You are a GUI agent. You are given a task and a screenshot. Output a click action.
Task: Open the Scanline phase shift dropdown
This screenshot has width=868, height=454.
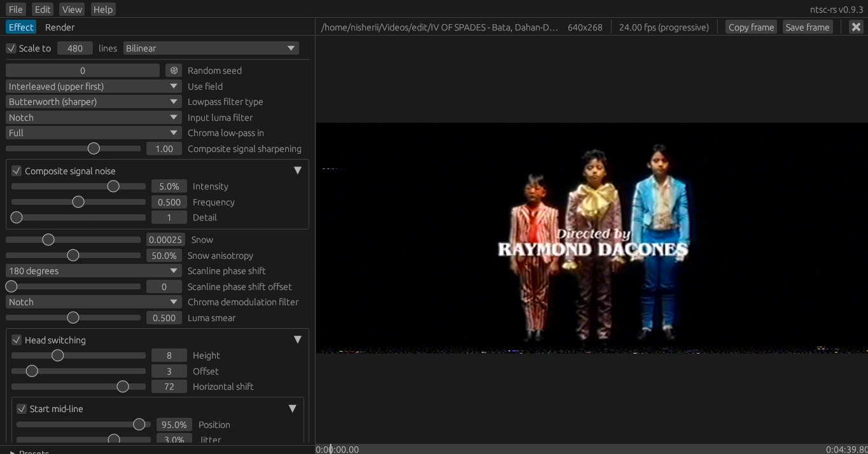tap(94, 271)
